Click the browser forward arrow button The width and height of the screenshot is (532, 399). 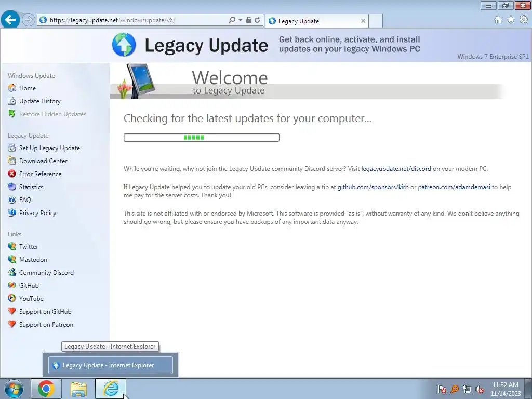29,20
